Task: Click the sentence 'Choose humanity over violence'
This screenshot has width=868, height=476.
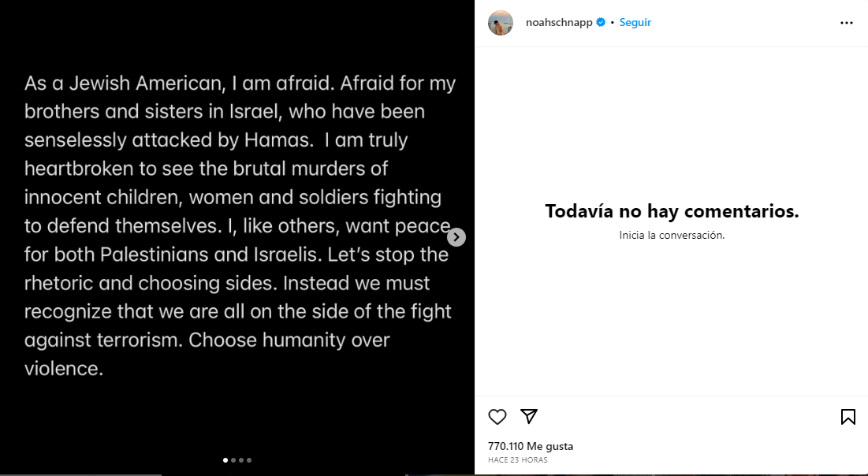Action: pyautogui.click(x=289, y=340)
